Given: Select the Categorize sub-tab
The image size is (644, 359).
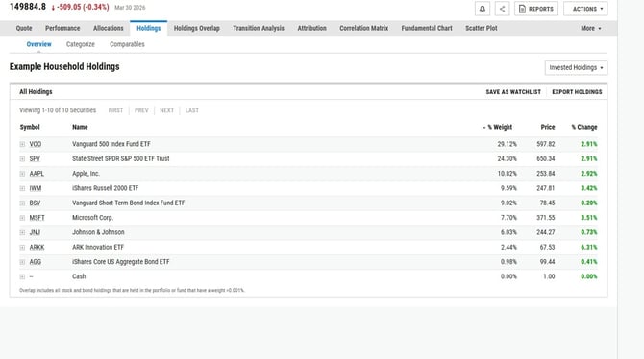Looking at the screenshot, I should point(81,44).
